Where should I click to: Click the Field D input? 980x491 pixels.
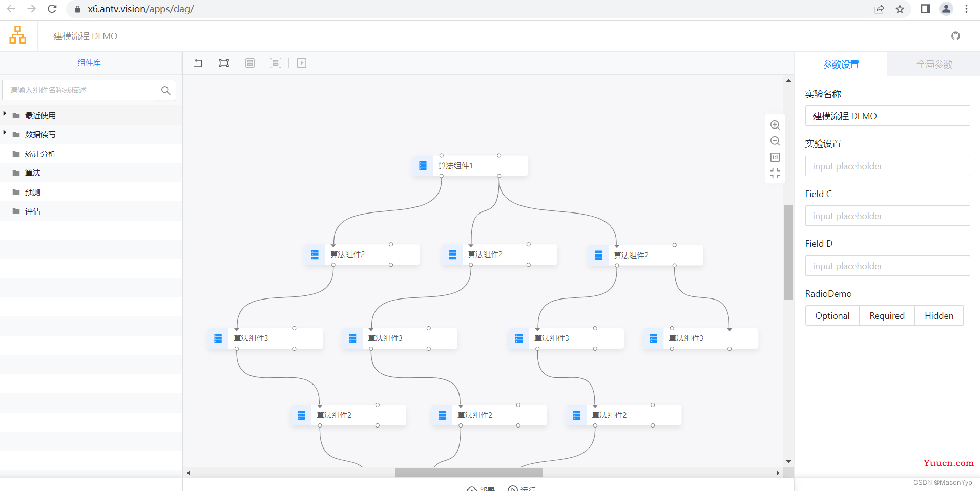(887, 266)
